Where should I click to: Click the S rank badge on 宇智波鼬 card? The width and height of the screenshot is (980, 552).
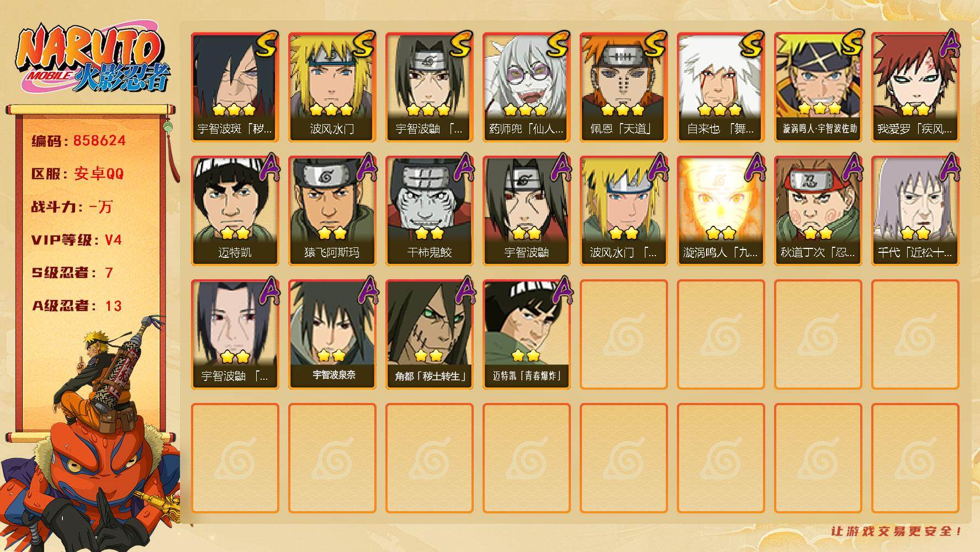pos(461,44)
